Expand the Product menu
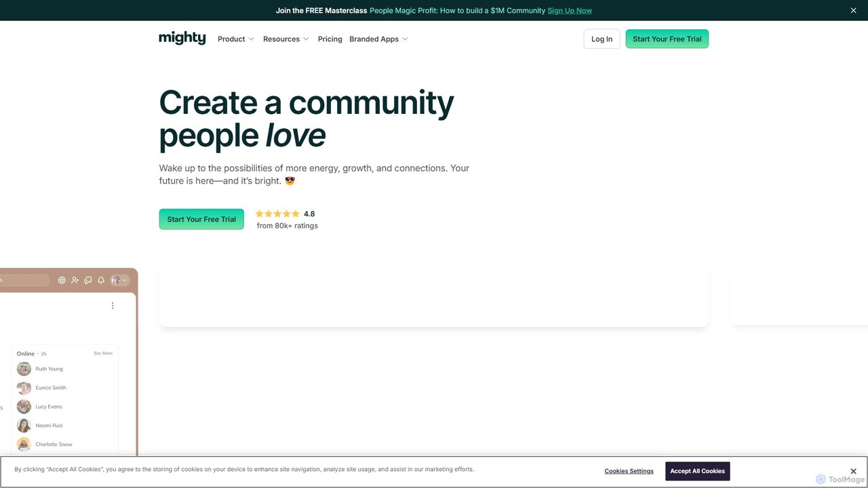Screen dimensions: 868x488 236,39
